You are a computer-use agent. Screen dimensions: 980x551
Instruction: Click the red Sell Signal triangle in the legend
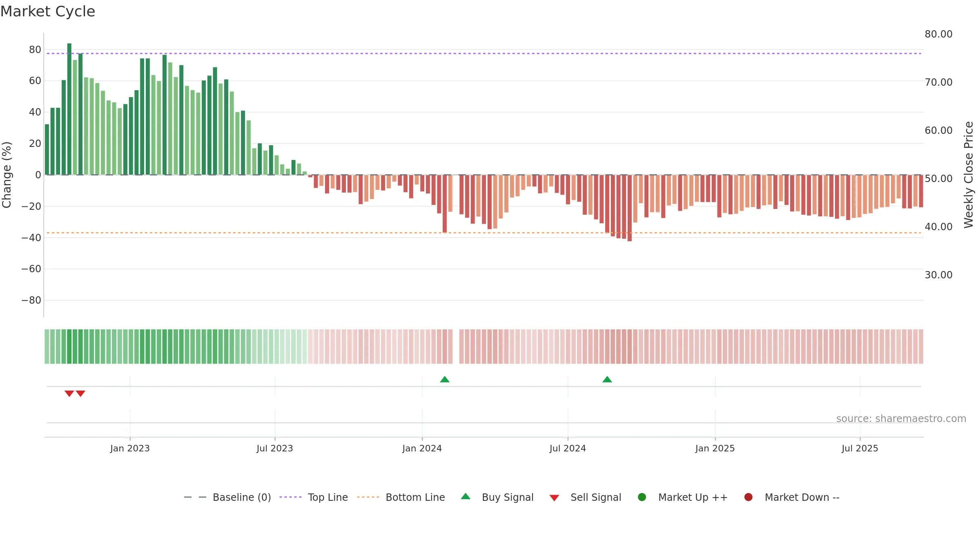(x=554, y=498)
